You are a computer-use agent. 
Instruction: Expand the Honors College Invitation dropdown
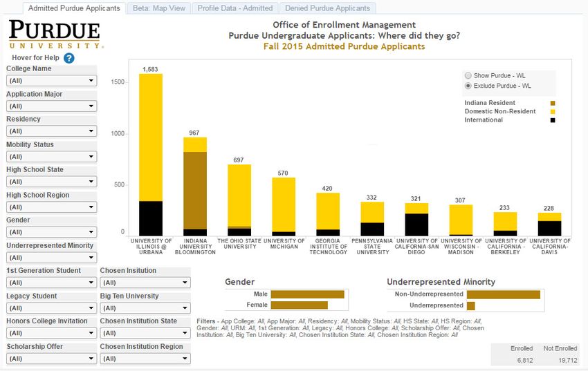[51, 333]
